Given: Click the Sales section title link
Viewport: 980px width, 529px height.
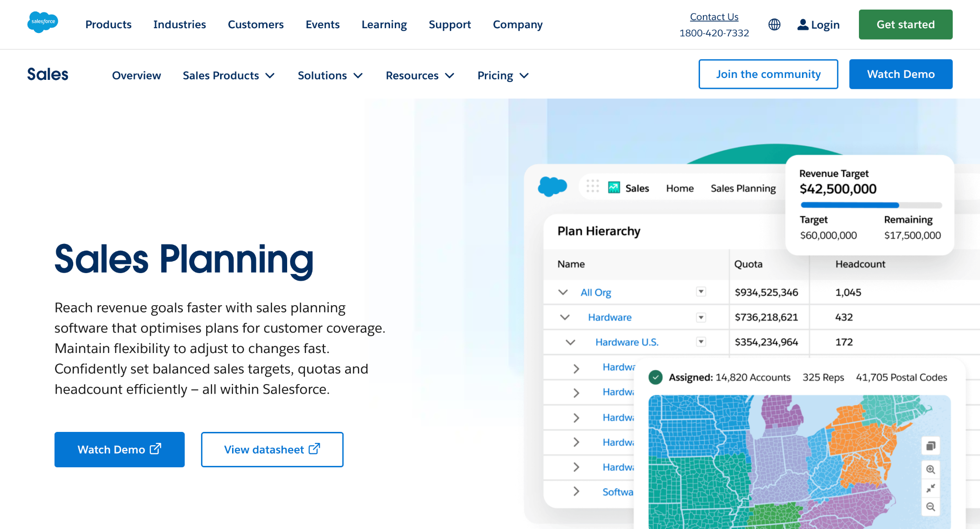Looking at the screenshot, I should point(47,74).
